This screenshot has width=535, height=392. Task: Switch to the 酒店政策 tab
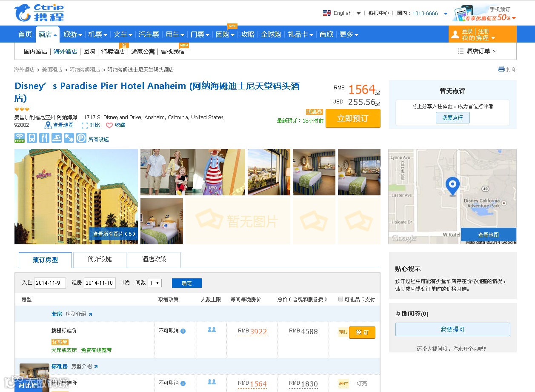(x=154, y=259)
